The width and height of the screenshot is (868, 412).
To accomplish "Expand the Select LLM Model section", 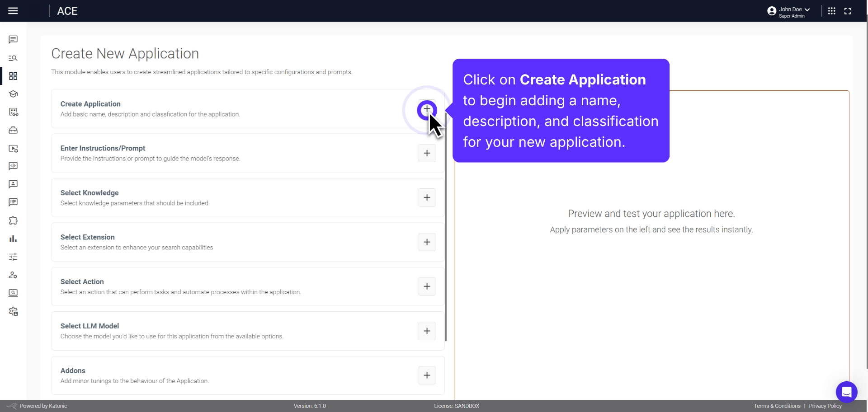I will tap(427, 331).
